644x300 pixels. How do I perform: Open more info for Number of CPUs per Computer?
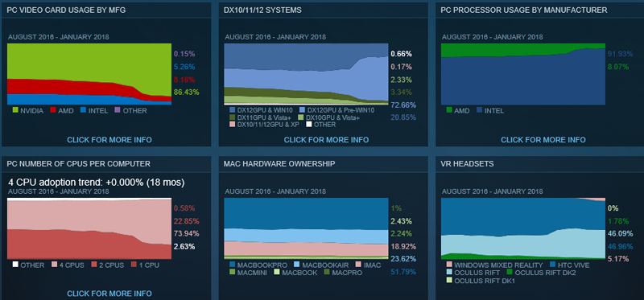109,294
